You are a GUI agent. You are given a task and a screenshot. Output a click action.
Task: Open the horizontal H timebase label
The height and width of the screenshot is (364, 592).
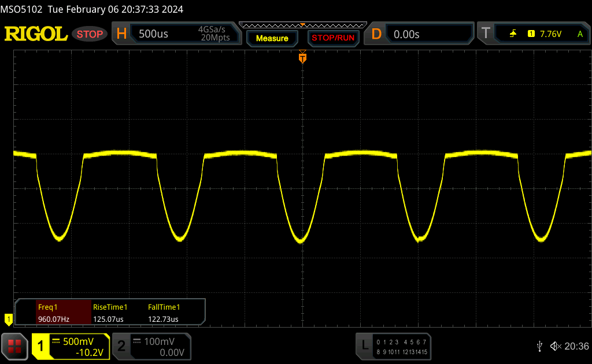[121, 34]
